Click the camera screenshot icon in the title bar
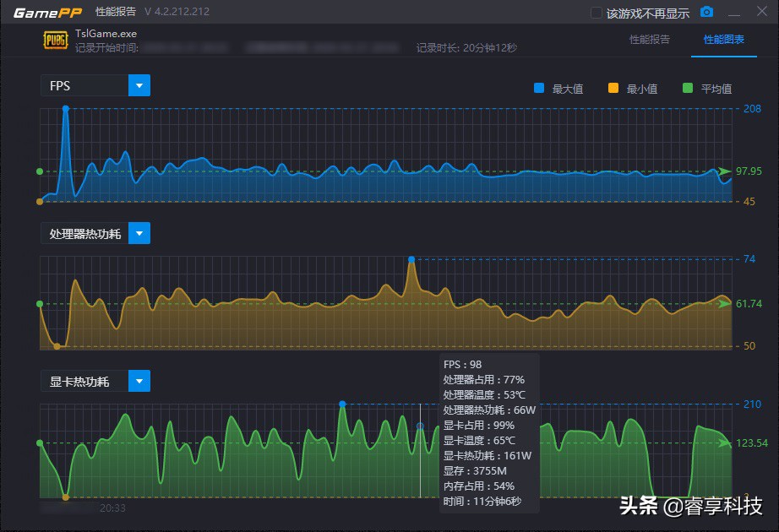The image size is (779, 532). [x=707, y=12]
